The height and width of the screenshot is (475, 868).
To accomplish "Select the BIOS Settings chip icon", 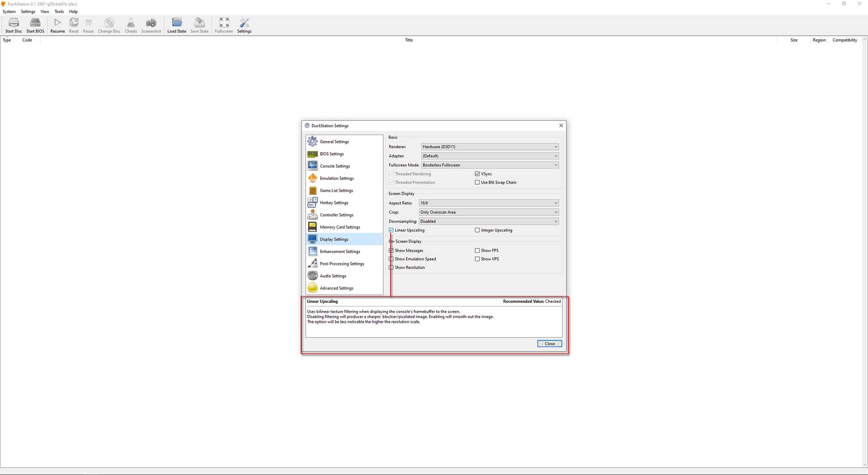I will click(312, 154).
